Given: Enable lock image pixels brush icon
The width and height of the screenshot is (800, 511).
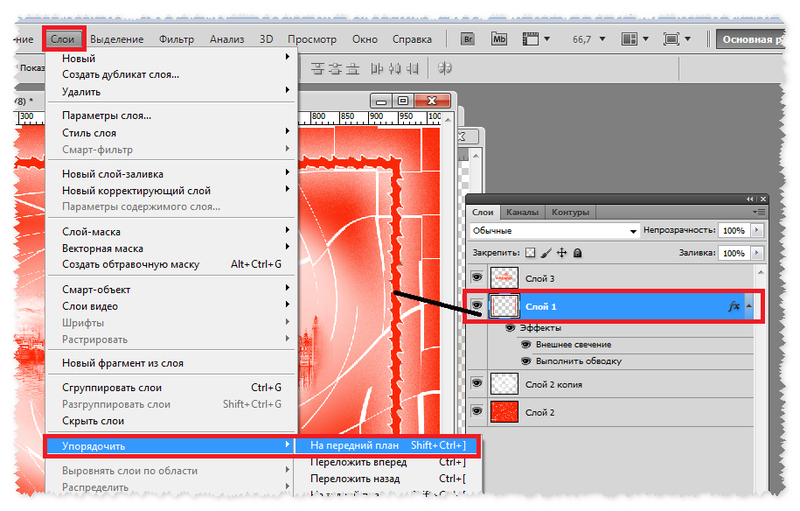Looking at the screenshot, I should 546,253.
